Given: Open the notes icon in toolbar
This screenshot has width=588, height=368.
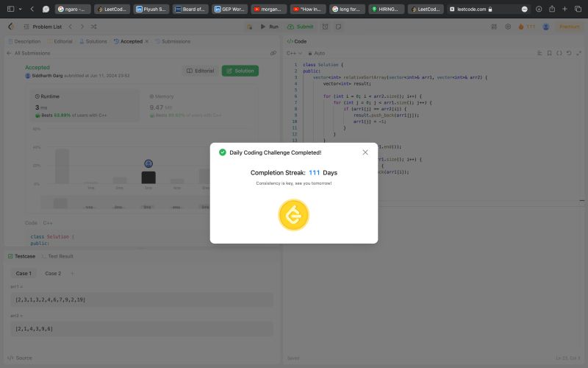Looking at the screenshot, I should (x=338, y=26).
